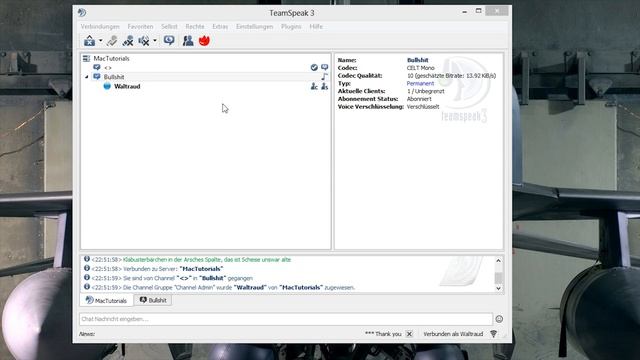Click the connection quality signal icon

pyautogui.click(x=493, y=334)
